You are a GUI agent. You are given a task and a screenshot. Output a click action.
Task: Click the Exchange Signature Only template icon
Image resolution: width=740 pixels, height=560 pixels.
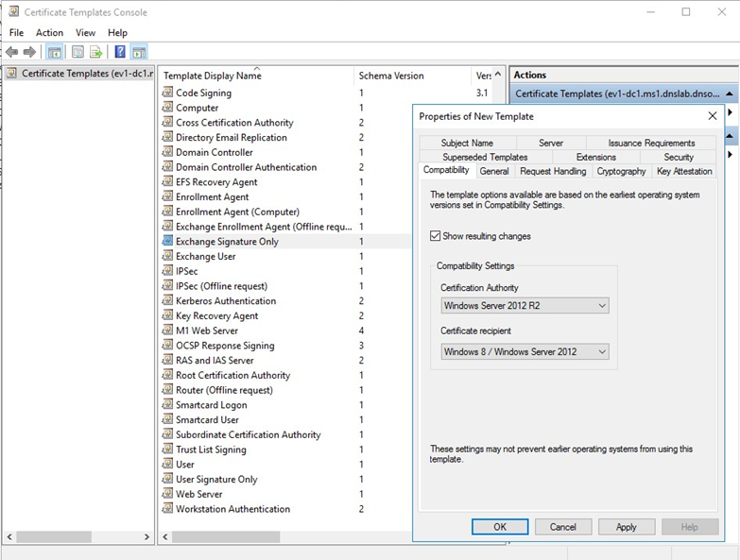tap(167, 241)
